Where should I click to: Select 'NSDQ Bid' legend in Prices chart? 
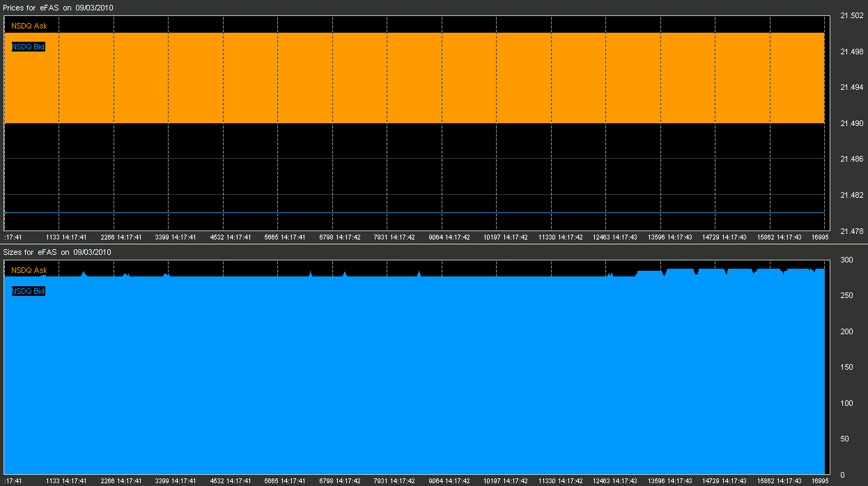pos(29,47)
